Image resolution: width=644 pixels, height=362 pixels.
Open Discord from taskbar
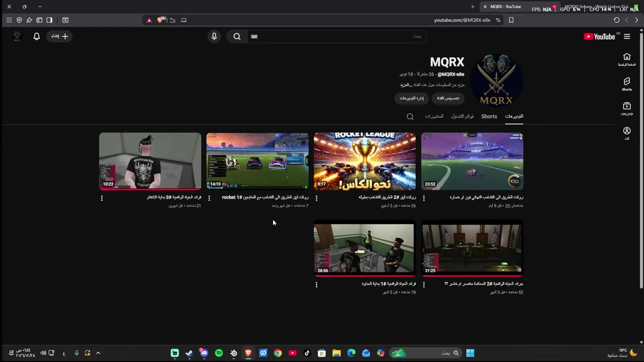point(204,353)
